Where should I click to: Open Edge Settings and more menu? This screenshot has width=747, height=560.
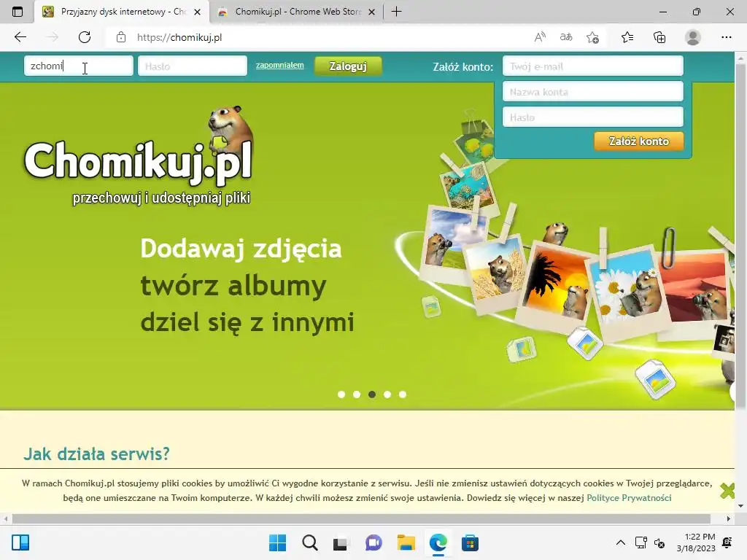pos(726,37)
